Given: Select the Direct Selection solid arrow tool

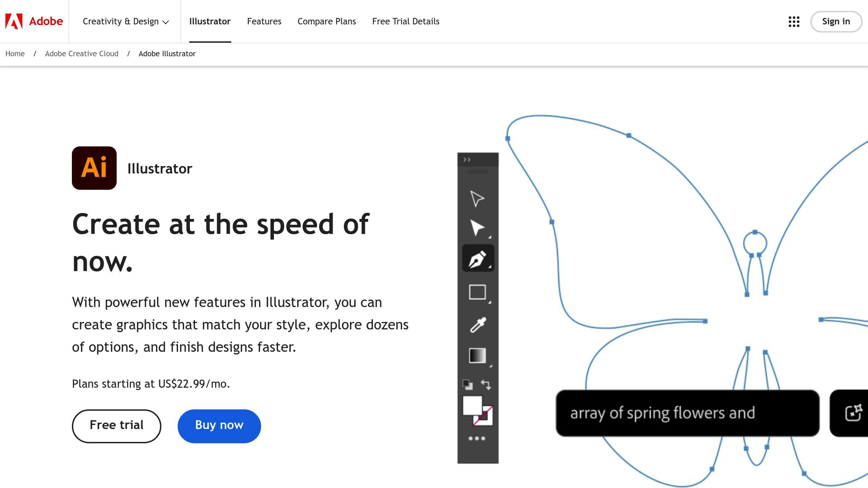Looking at the screenshot, I should coord(477,228).
